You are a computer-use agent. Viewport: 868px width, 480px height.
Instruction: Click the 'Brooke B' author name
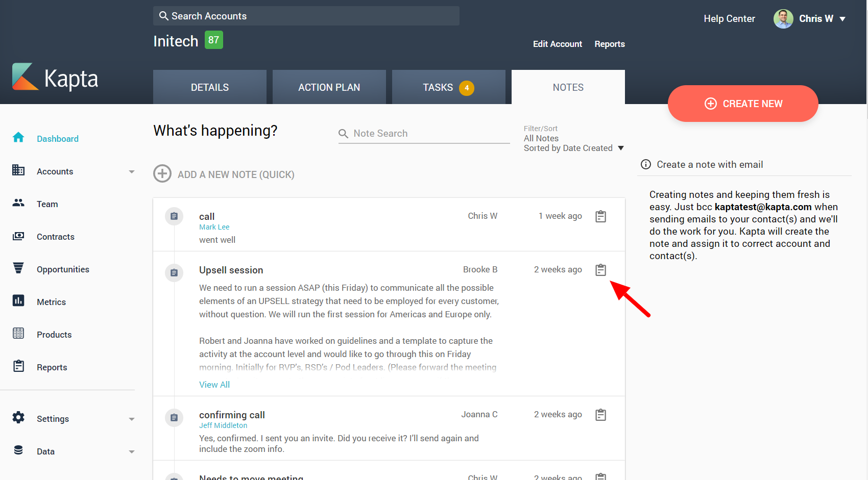click(x=480, y=269)
